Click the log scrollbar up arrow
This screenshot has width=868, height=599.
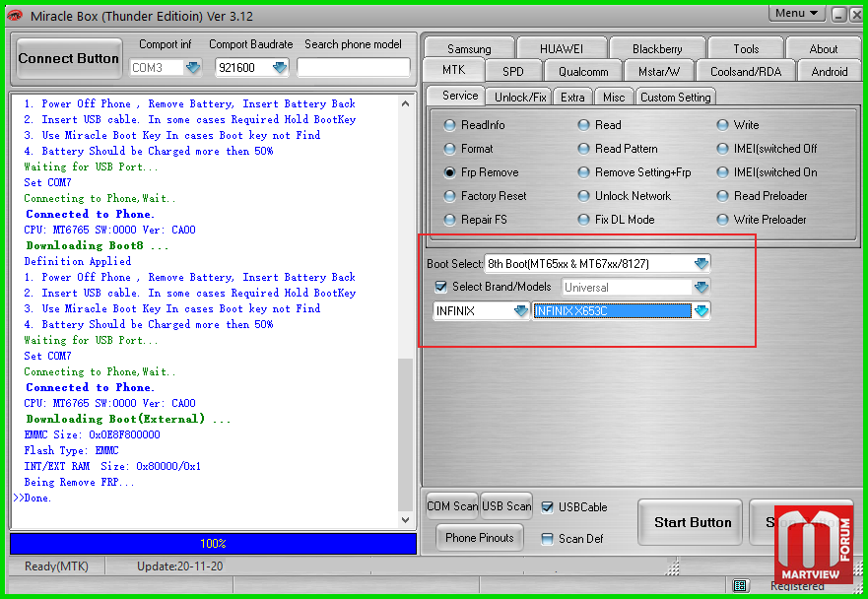405,103
